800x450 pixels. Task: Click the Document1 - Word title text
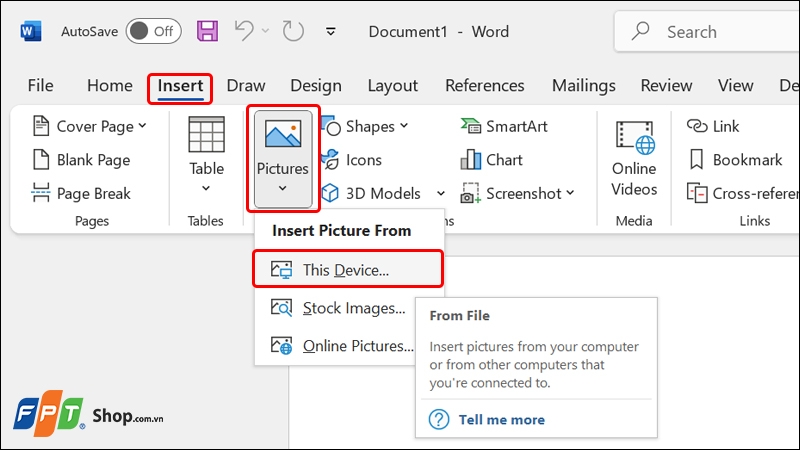[438, 32]
